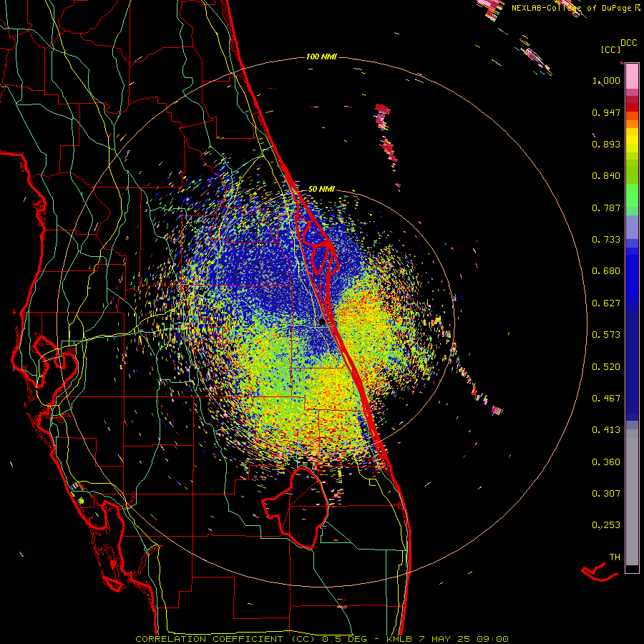Click the gray segment of the color bar
The image size is (644, 644).
pyautogui.click(x=632, y=497)
